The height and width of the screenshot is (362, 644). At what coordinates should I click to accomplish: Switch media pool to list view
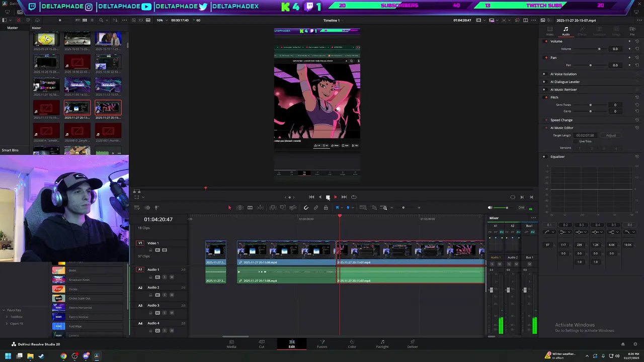point(92,20)
